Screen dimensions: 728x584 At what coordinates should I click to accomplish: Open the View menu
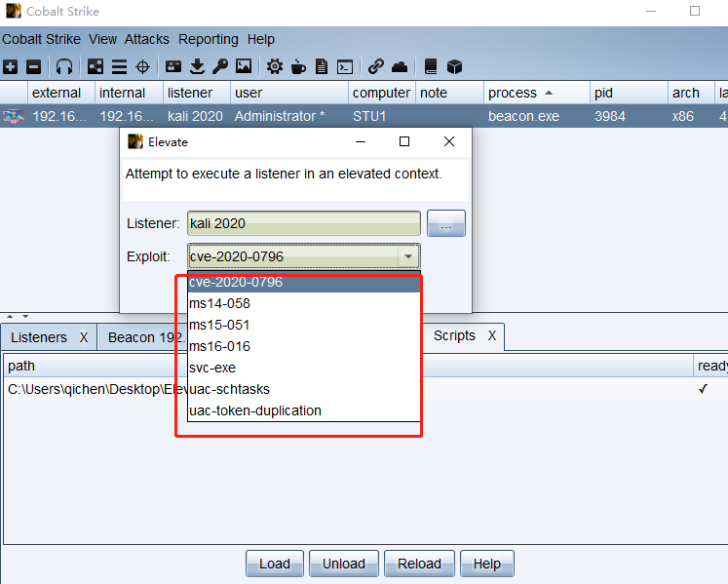pyautogui.click(x=102, y=39)
